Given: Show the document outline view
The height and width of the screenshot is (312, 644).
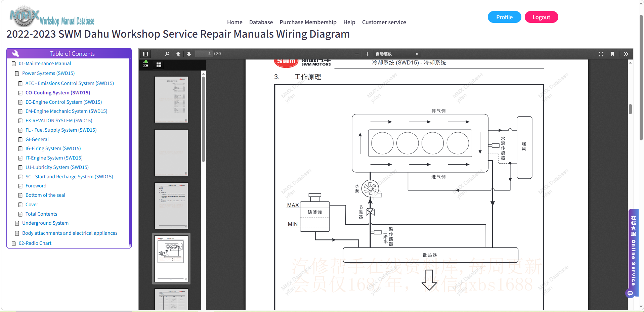Looking at the screenshot, I should (145, 64).
